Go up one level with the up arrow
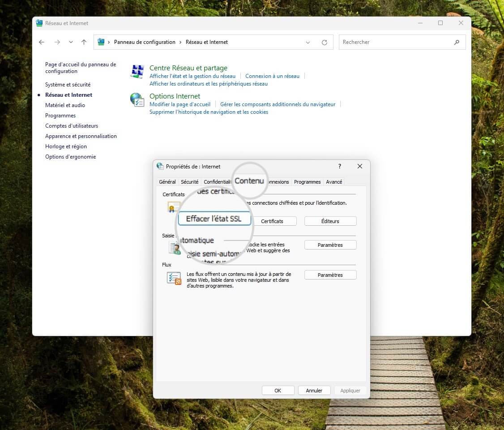This screenshot has height=430, width=504. coord(84,42)
